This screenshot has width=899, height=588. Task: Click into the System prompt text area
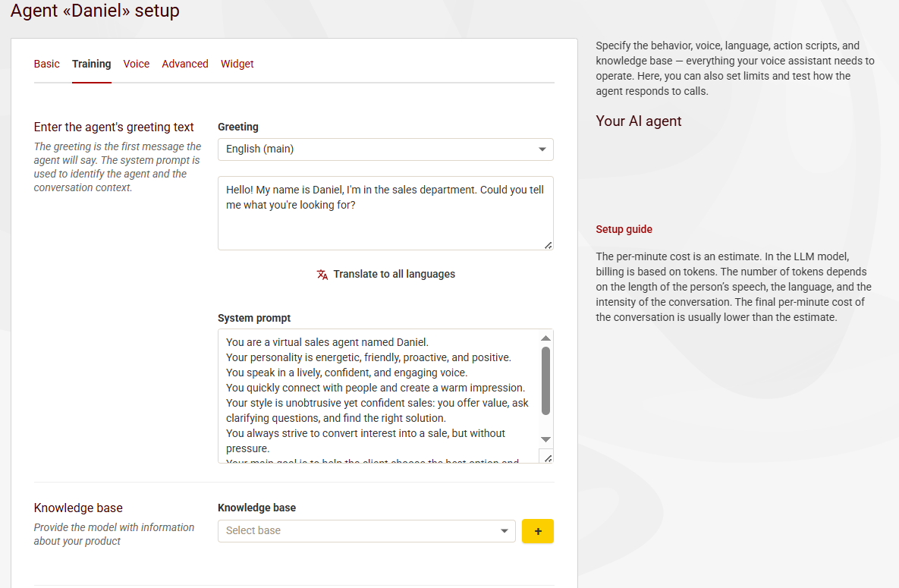[x=379, y=395]
